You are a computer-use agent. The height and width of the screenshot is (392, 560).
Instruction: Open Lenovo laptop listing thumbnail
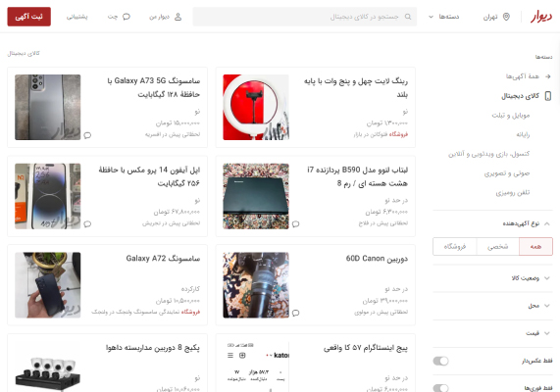point(256,196)
